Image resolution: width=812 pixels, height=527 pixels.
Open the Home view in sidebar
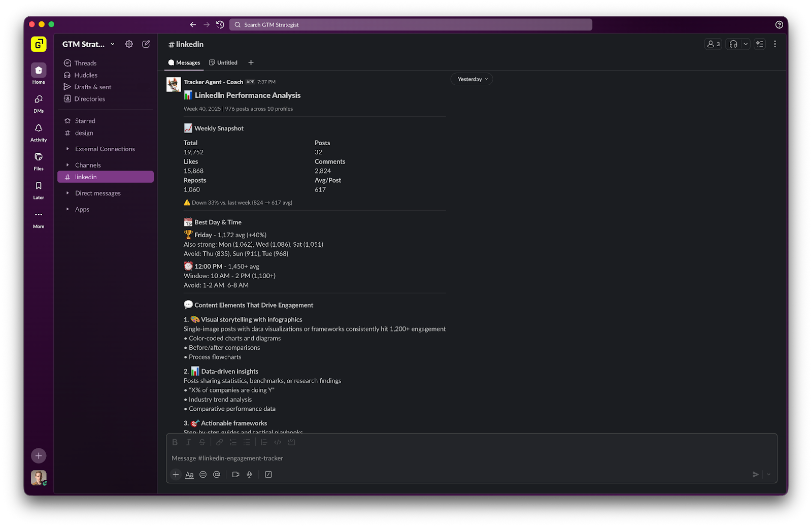click(39, 73)
